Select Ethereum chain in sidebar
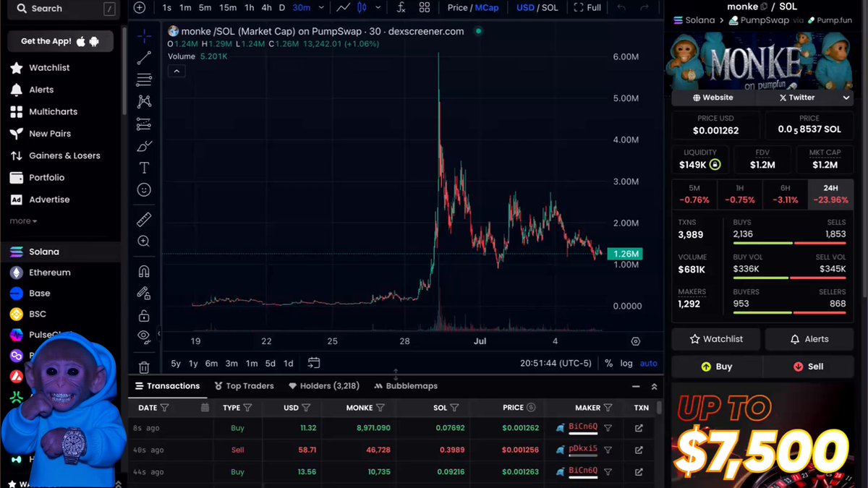This screenshot has height=488, width=868. point(49,273)
